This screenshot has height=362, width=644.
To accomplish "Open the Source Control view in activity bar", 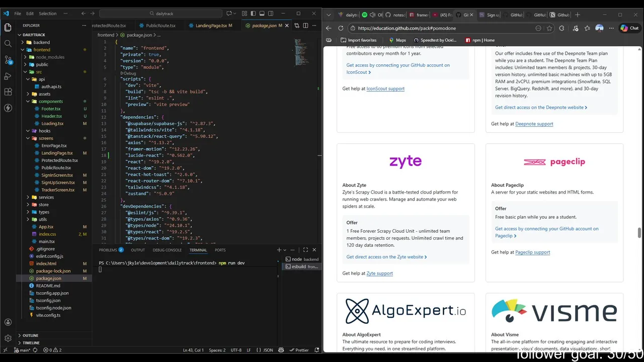I will [8, 60].
